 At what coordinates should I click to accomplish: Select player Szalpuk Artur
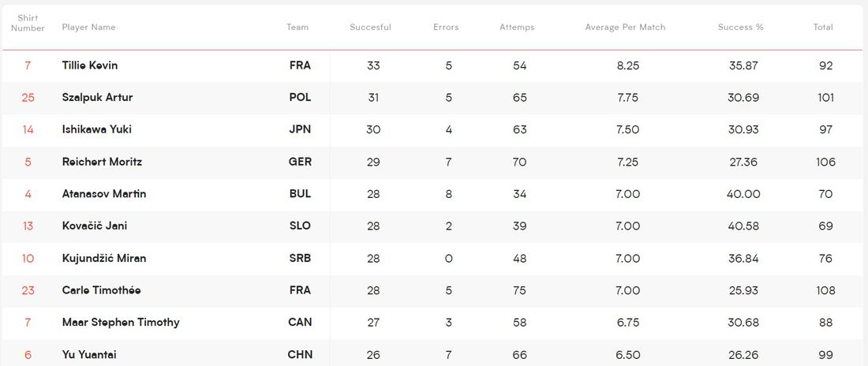pos(97,98)
